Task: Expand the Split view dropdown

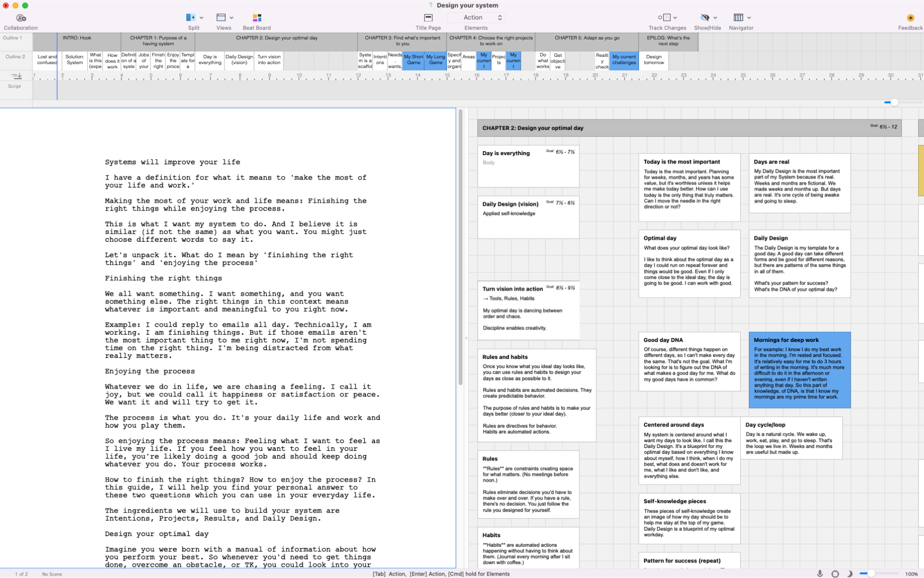Action: pos(201,17)
